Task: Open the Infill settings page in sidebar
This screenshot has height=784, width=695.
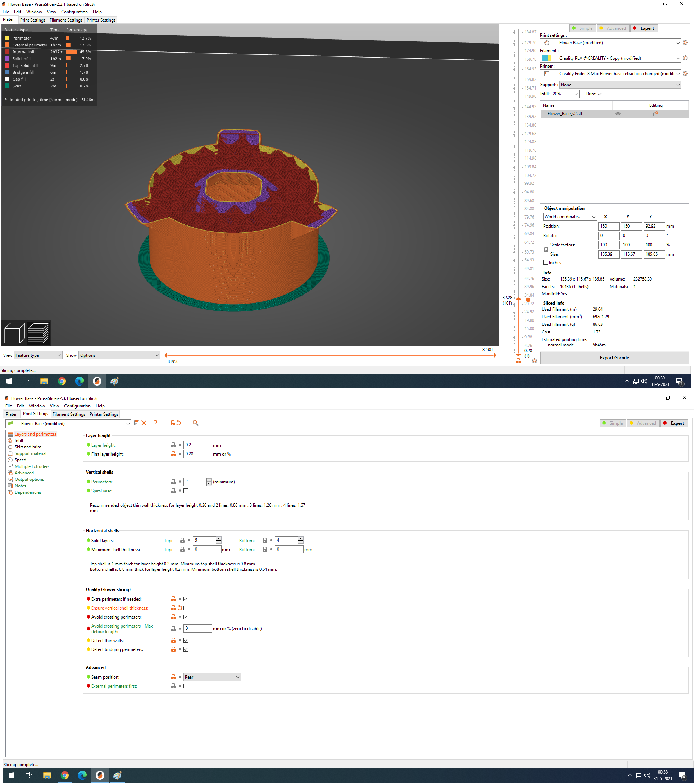Action: point(18,440)
